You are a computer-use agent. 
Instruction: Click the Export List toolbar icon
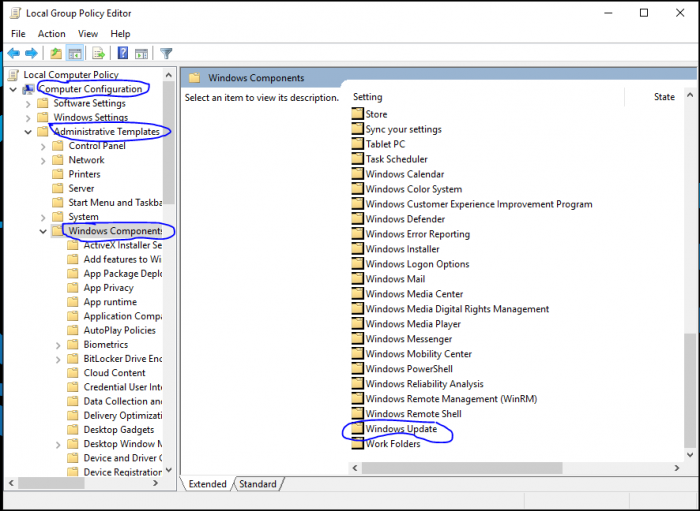click(98, 53)
